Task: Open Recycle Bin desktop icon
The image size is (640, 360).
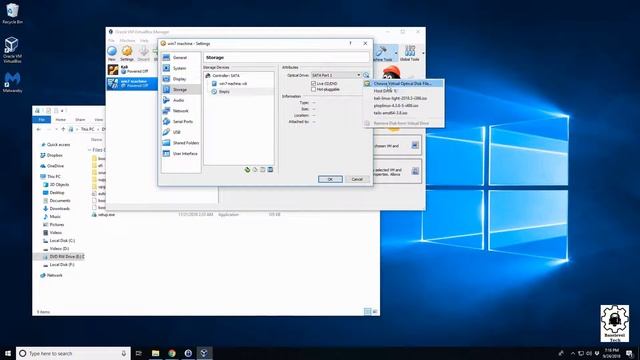Action: [x=12, y=13]
